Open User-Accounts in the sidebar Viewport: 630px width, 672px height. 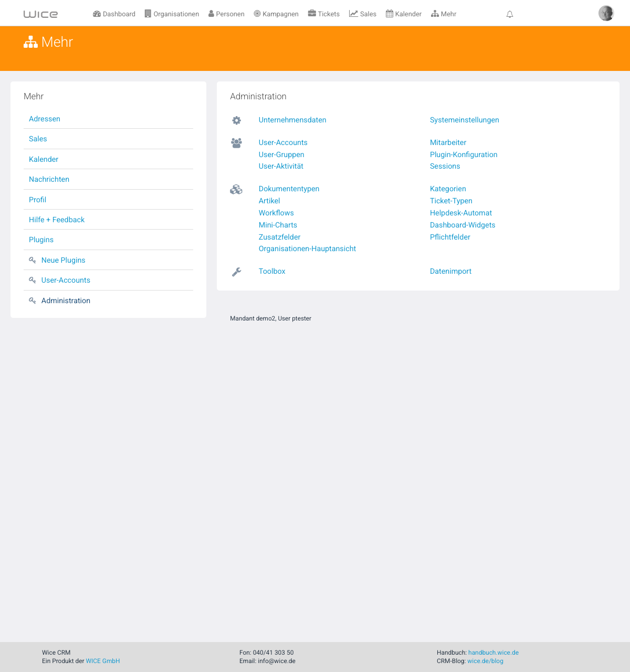click(x=66, y=280)
